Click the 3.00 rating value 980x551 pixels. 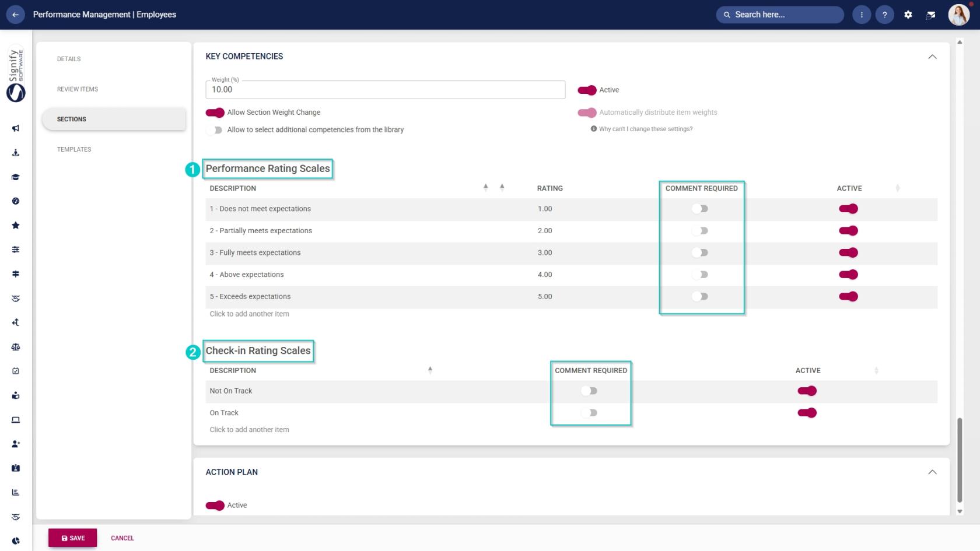[x=545, y=252]
